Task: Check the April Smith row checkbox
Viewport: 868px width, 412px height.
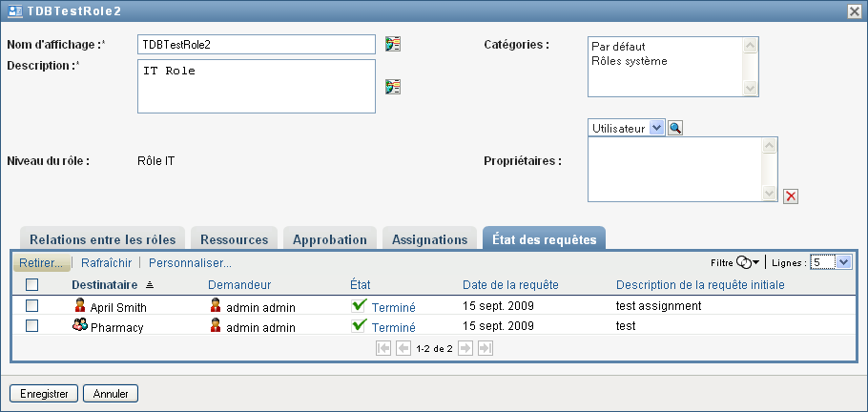Action: [x=32, y=305]
